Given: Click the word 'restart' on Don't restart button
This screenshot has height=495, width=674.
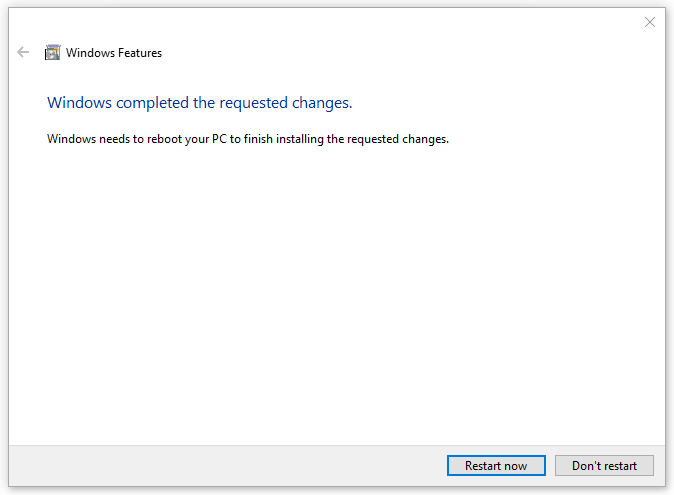Looking at the screenshot, I should click(x=621, y=466).
